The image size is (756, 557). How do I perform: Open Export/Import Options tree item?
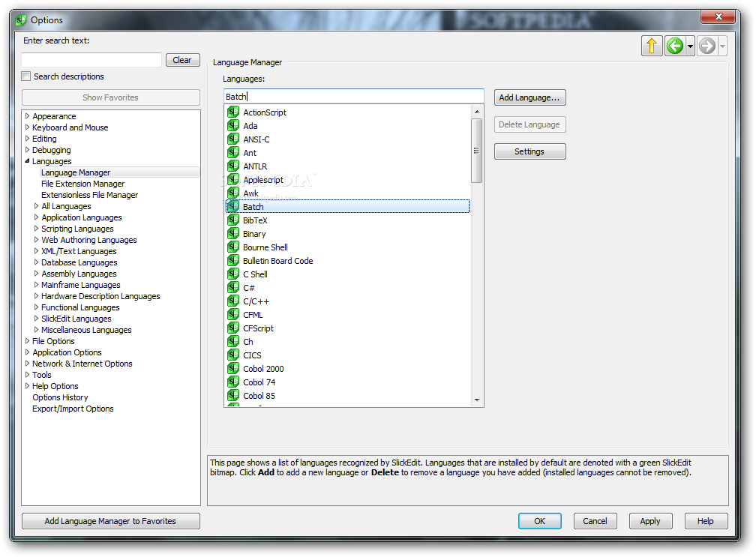point(73,409)
